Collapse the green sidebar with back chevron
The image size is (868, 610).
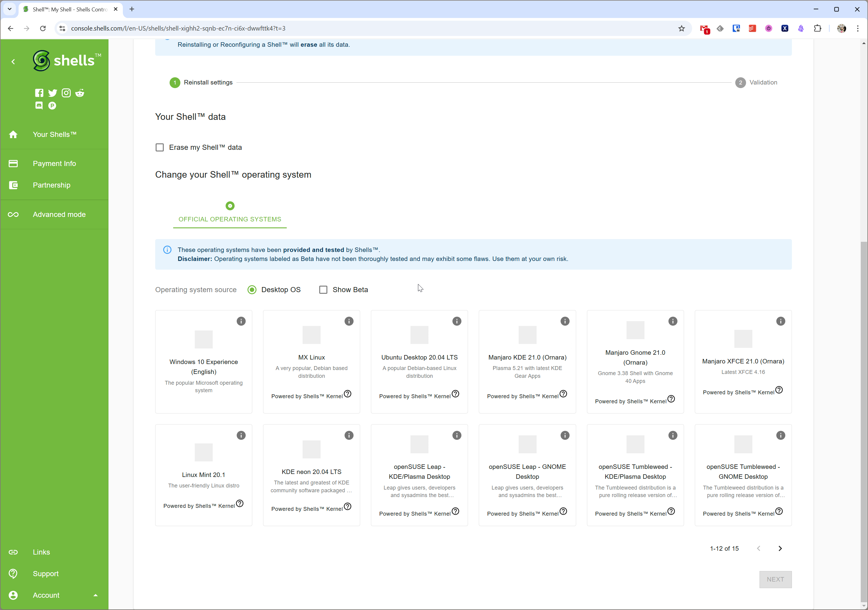click(x=13, y=62)
